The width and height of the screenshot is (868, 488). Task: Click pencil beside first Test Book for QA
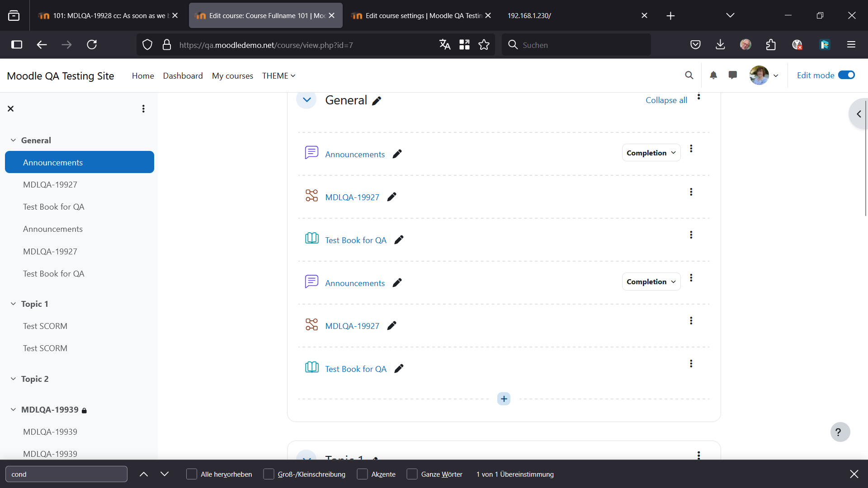coord(399,240)
